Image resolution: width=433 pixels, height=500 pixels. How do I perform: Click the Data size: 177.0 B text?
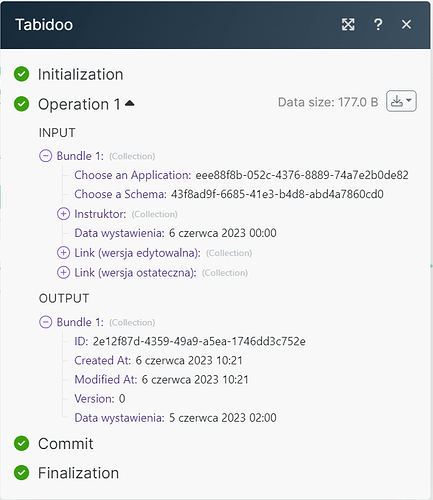pyautogui.click(x=328, y=102)
